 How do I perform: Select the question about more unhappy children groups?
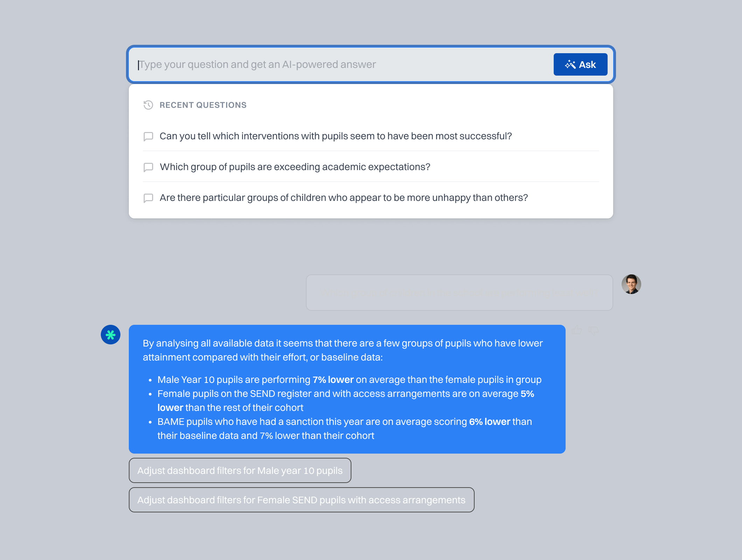click(344, 198)
